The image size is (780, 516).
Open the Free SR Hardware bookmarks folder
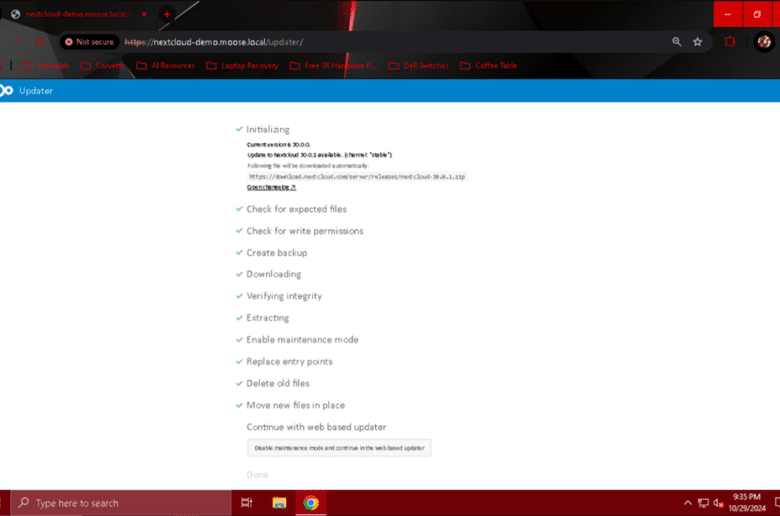coord(333,66)
